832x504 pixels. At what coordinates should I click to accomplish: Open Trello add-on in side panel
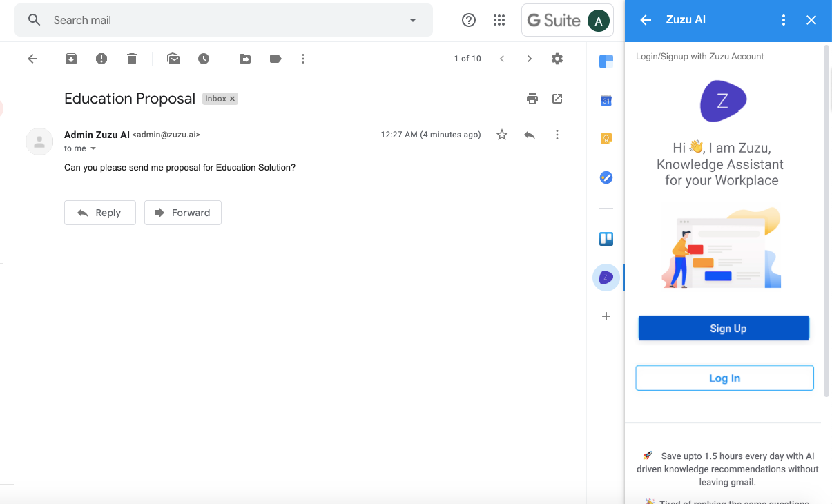(x=606, y=239)
